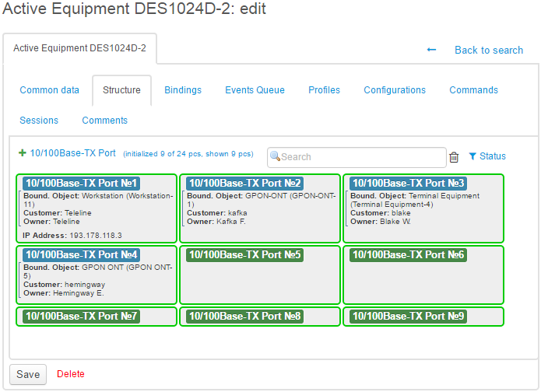
Task: Click the 10/100Base-TX Port add link
Action: click(x=73, y=153)
